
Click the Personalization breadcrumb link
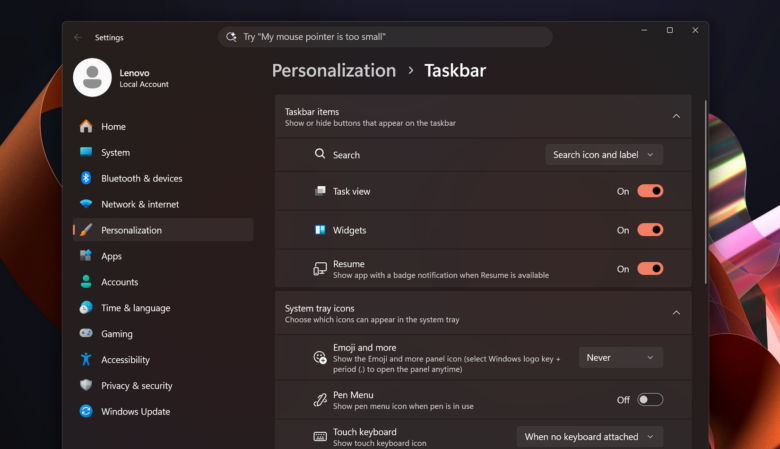334,71
